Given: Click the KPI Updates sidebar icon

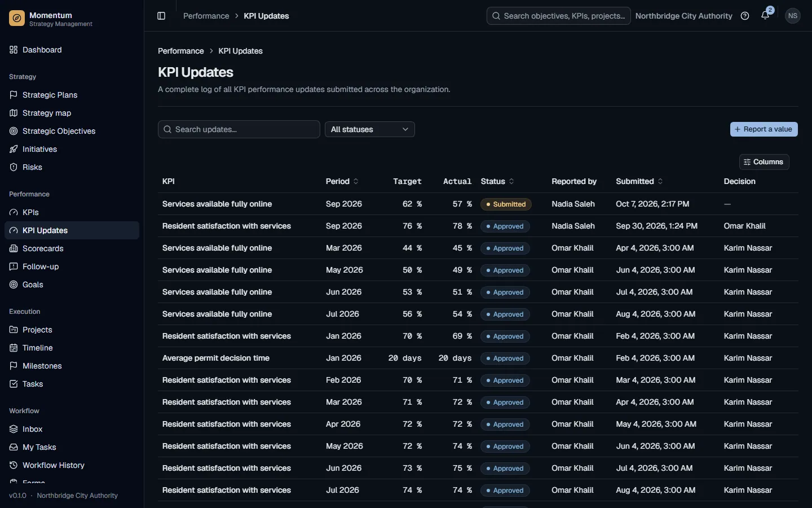Looking at the screenshot, I should point(14,230).
